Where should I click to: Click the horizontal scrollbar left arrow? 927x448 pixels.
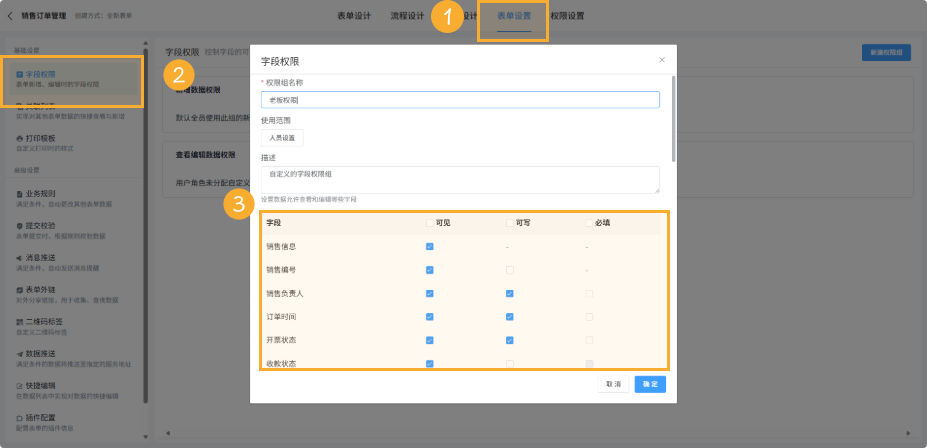point(167,433)
